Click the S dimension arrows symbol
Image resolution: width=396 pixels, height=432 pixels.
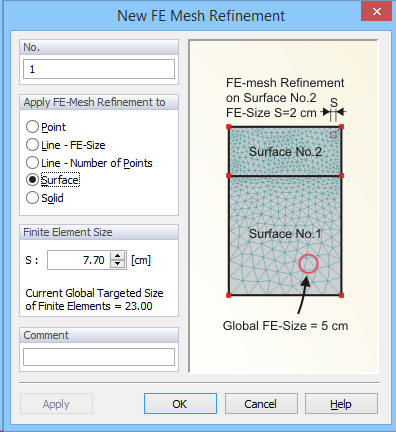tap(334, 112)
